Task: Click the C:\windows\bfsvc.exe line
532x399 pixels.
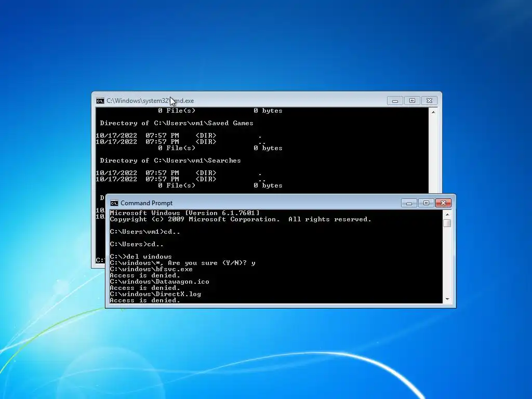Action: (151, 269)
